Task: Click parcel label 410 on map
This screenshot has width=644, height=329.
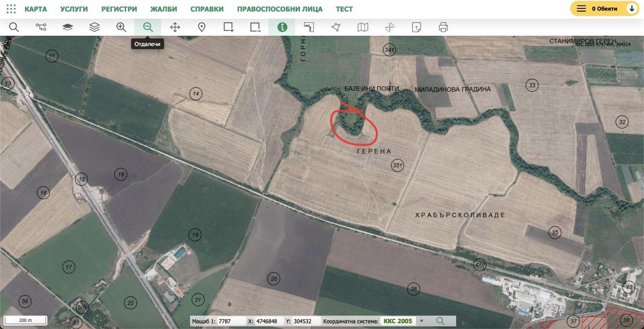Action: pyautogui.click(x=480, y=265)
